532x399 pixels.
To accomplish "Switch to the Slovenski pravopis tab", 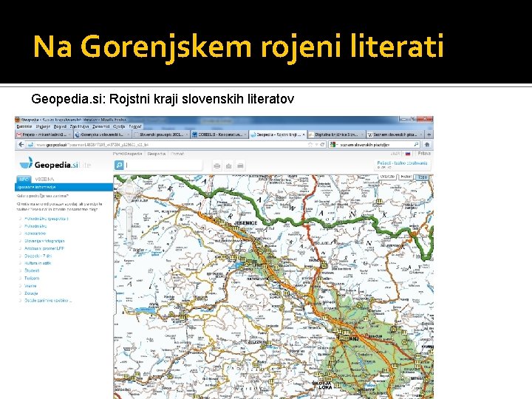I will coord(161,134).
